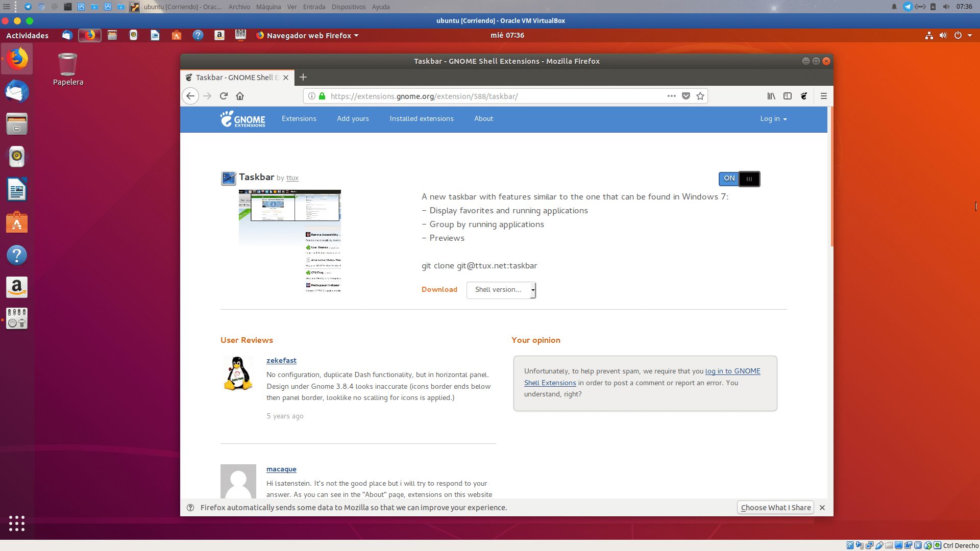Reload the current page
Screen dimensions: 980x551
point(224,96)
